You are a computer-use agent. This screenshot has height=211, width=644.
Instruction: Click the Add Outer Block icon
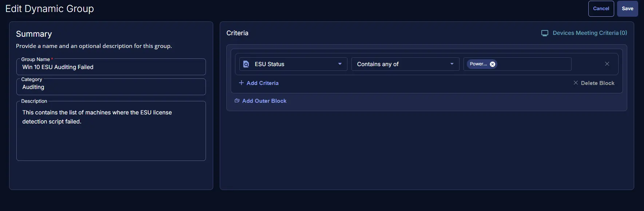(x=237, y=101)
